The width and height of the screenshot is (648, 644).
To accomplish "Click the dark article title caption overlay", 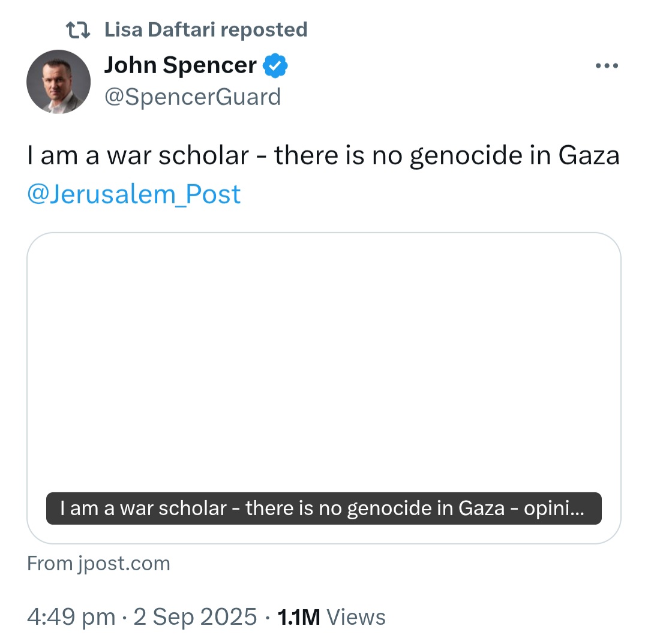I will pyautogui.click(x=324, y=508).
